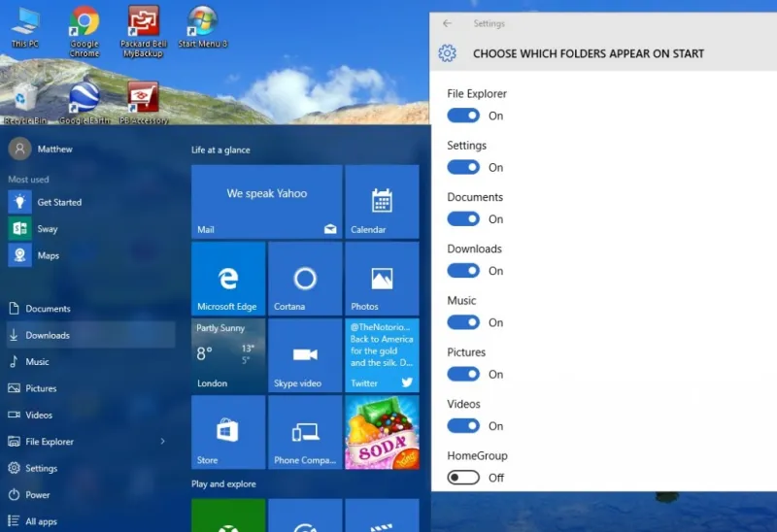The image size is (777, 532).
Task: Turn off the Videos toggle
Action: click(463, 426)
